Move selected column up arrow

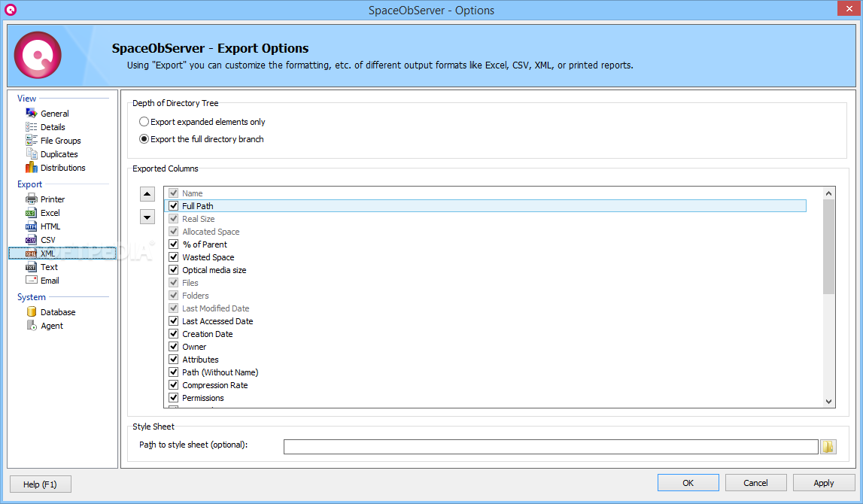point(147,193)
